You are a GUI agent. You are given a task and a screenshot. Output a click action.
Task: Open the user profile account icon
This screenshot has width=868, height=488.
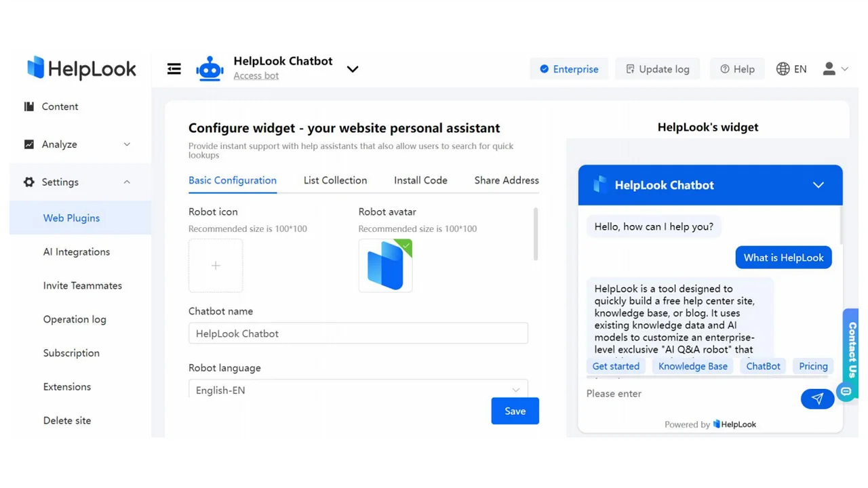point(829,69)
